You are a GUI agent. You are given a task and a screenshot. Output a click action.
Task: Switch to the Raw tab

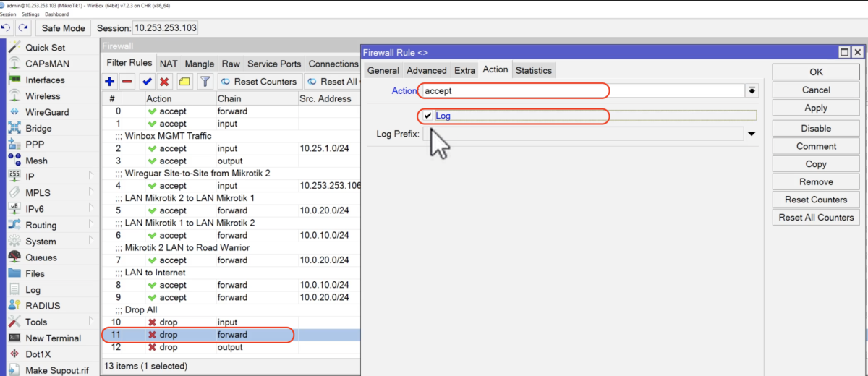tap(231, 64)
